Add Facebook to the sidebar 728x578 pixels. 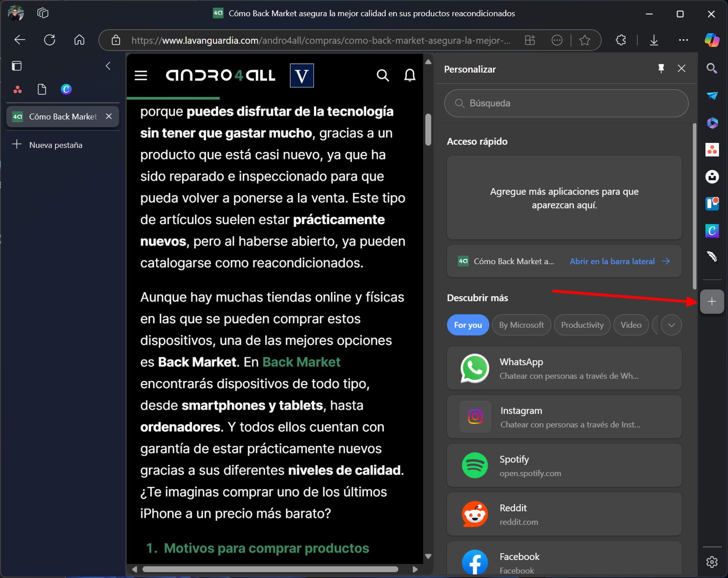pos(564,559)
